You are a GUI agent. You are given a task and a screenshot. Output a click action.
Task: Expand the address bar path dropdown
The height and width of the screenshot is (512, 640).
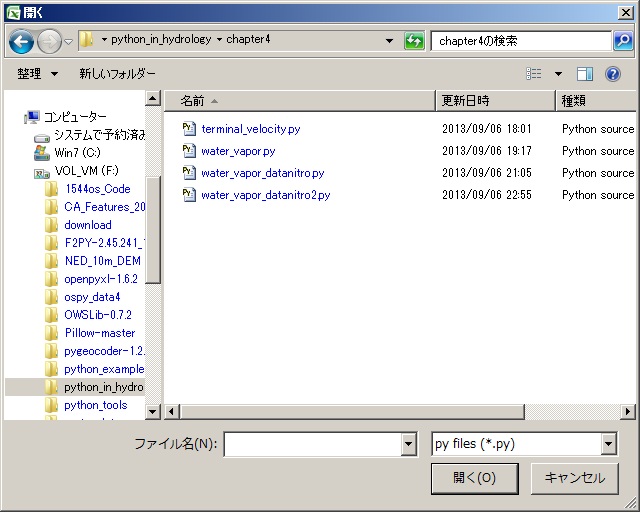click(390, 41)
